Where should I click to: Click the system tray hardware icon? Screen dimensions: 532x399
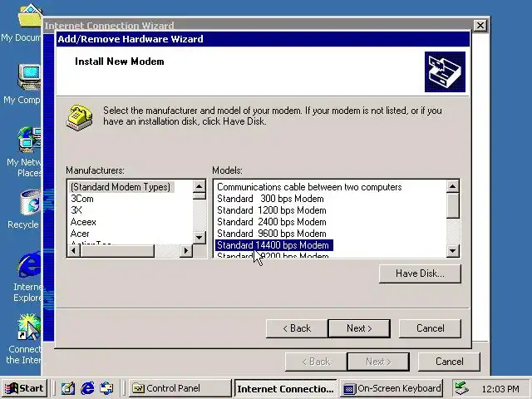point(462,388)
